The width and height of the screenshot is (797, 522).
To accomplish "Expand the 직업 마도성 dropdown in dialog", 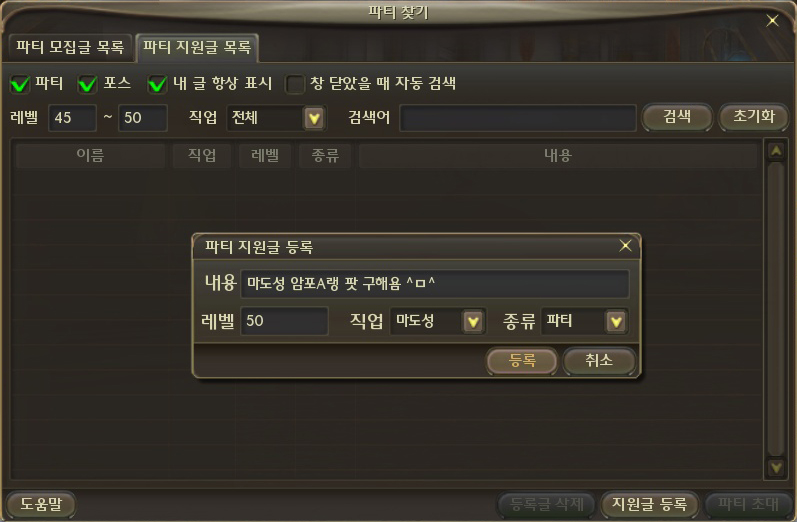I will [x=473, y=321].
